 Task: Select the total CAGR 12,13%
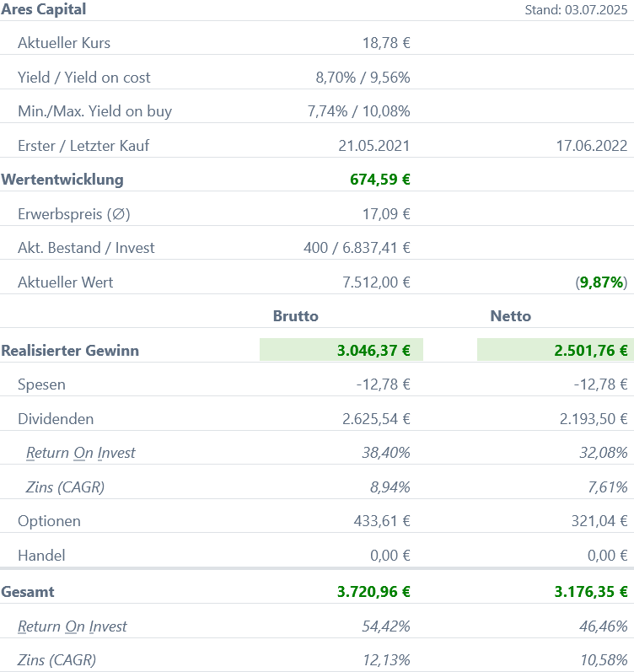pyautogui.click(x=386, y=660)
